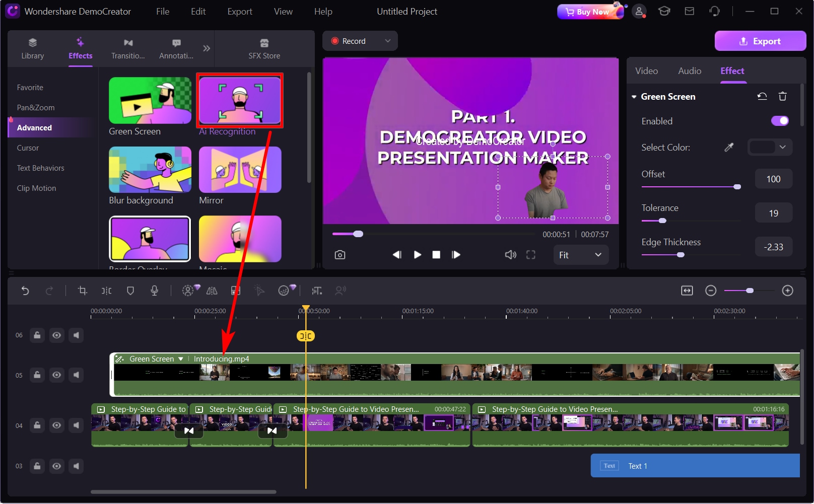The width and height of the screenshot is (814, 504).
Task: Take a snapshot of the preview
Action: pyautogui.click(x=340, y=255)
